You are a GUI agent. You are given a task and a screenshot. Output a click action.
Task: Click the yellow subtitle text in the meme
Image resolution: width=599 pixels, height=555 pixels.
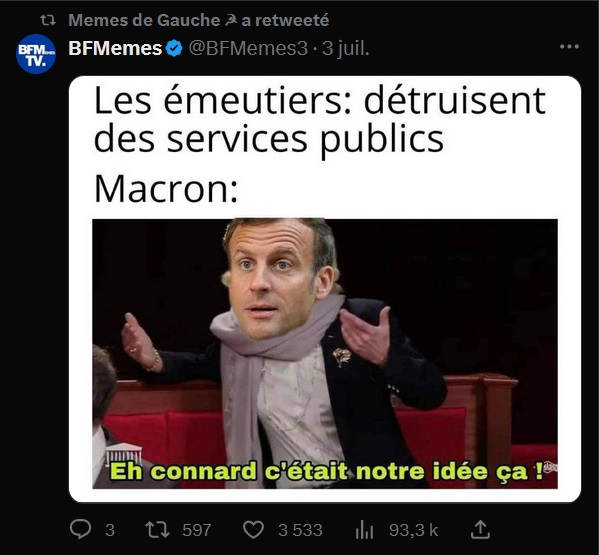click(x=327, y=471)
